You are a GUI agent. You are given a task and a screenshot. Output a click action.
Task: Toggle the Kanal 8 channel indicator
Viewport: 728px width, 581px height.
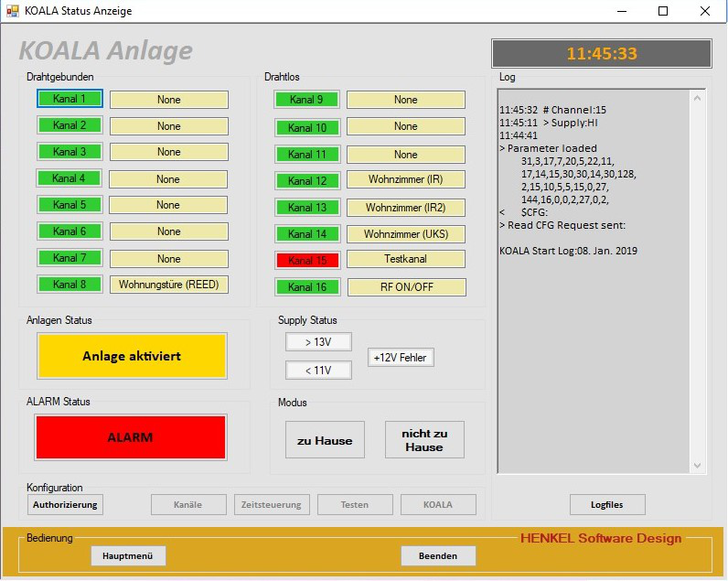click(x=70, y=285)
